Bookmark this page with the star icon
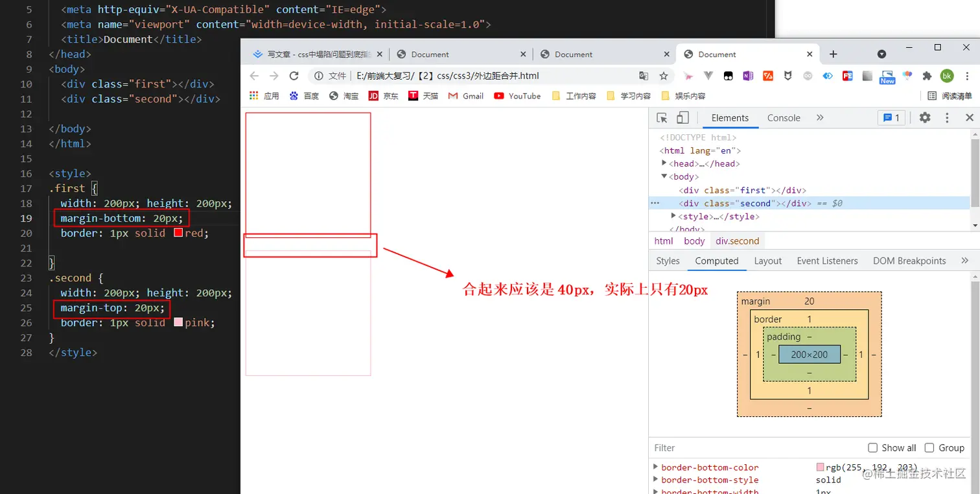The height and width of the screenshot is (494, 980). pos(664,76)
